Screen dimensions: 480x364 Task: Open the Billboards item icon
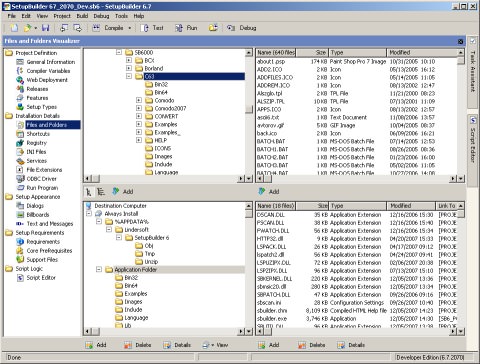point(20,215)
